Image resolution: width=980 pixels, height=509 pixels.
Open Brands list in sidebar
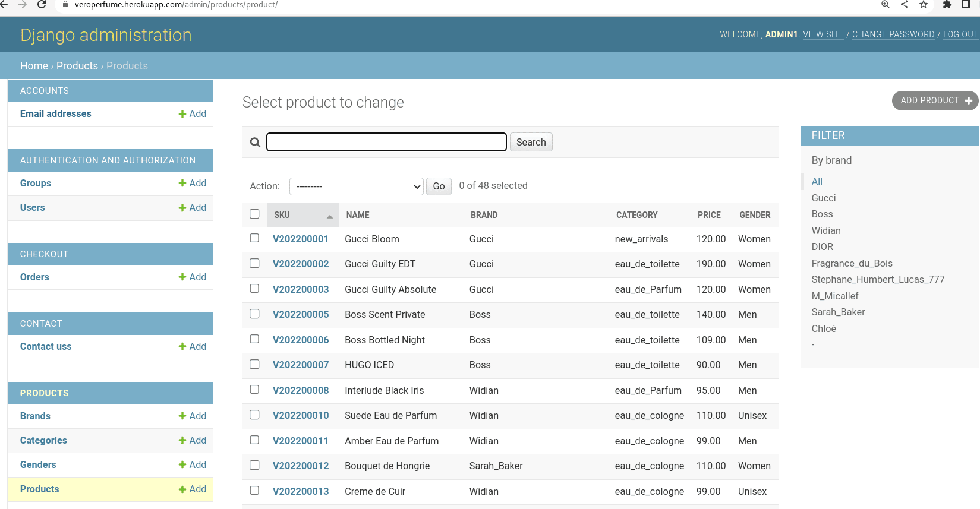(35, 416)
